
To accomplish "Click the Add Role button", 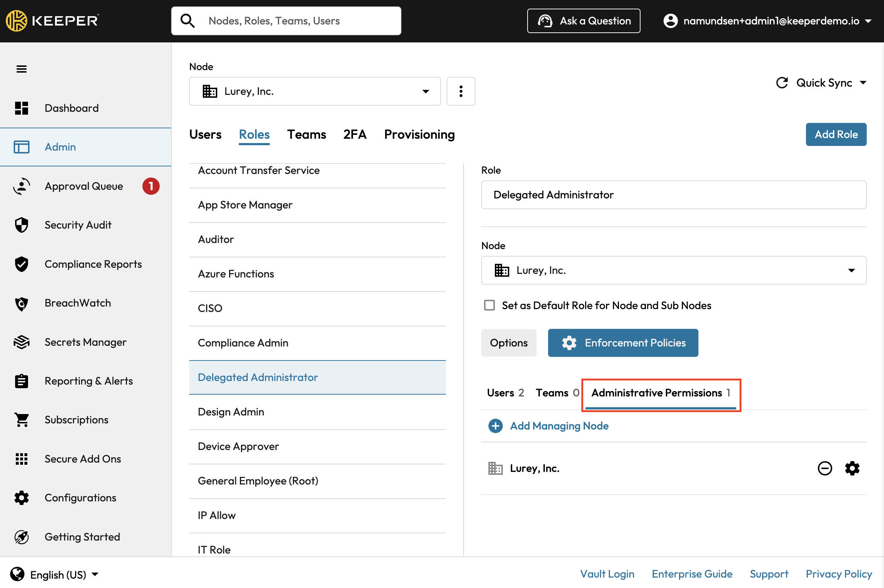I will pyautogui.click(x=835, y=135).
